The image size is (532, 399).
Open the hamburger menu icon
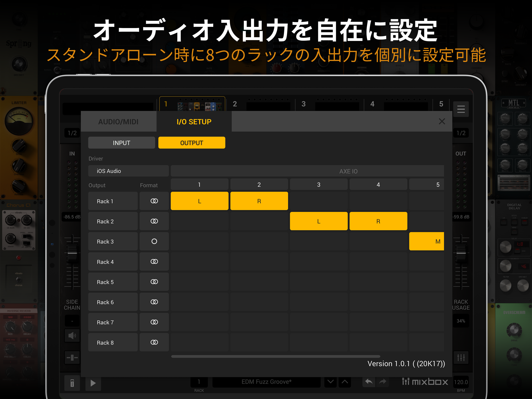pyautogui.click(x=461, y=109)
